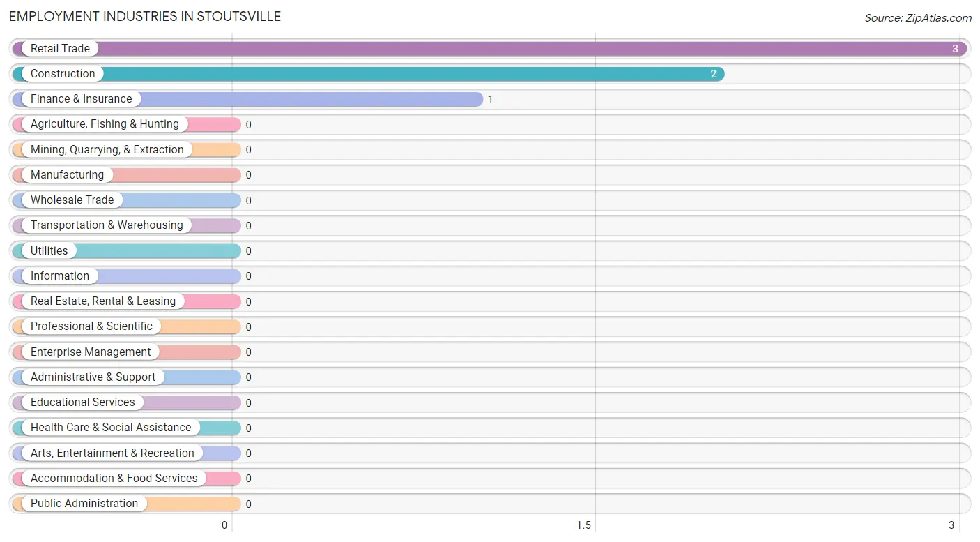
Task: Click Real Estate, Rental & Leasing label
Action: click(x=103, y=301)
